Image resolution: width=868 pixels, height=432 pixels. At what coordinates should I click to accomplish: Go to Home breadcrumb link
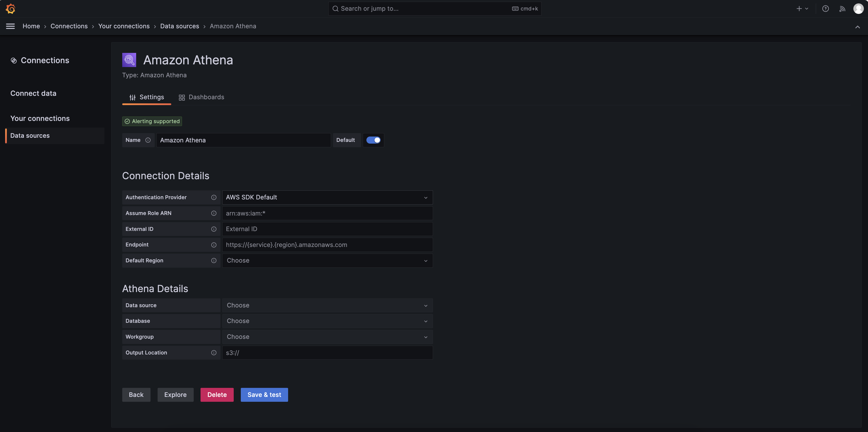click(31, 26)
